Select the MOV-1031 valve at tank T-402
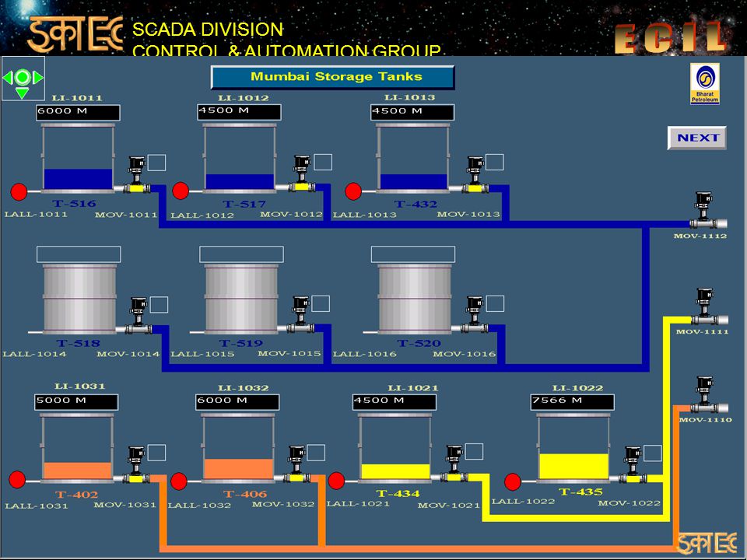The height and width of the screenshot is (560, 747). [x=136, y=465]
